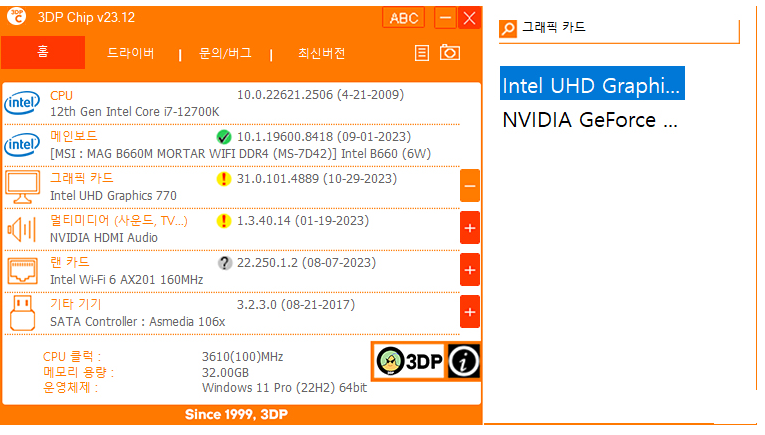765x435 pixels.
Task: Click 12th Gen Intel Core i7-12700K text
Action: point(135,112)
